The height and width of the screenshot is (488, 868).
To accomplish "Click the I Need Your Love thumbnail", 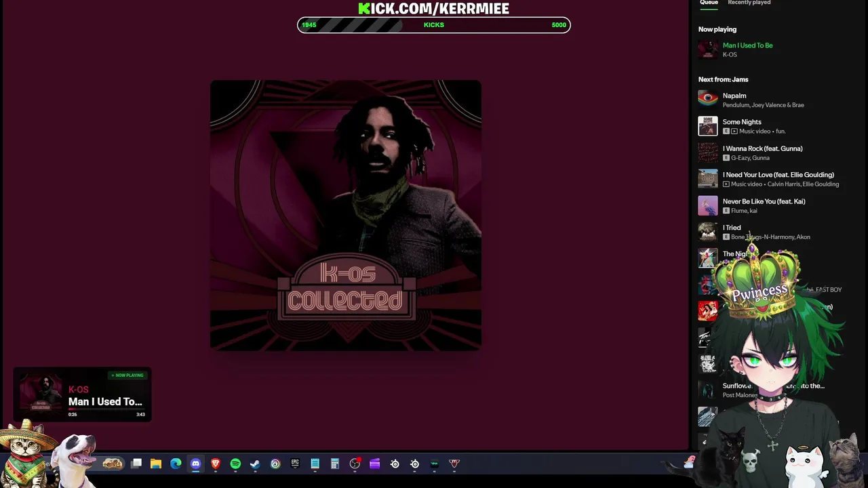I will click(x=708, y=179).
